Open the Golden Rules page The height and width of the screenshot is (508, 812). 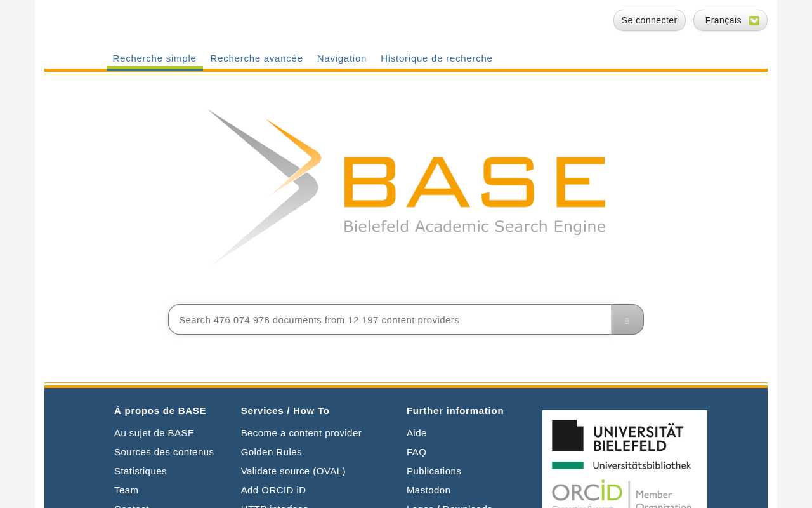tap(271, 451)
